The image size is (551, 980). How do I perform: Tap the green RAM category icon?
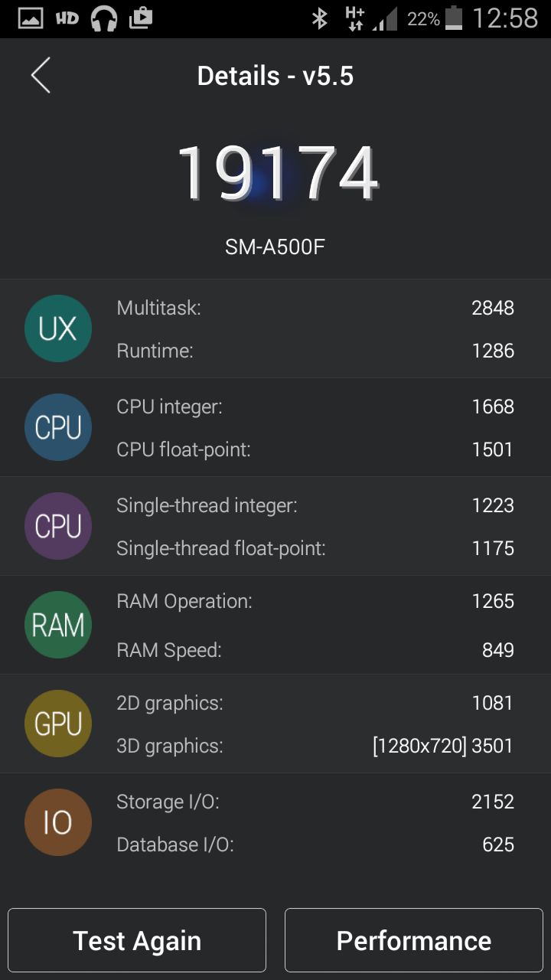click(x=58, y=625)
